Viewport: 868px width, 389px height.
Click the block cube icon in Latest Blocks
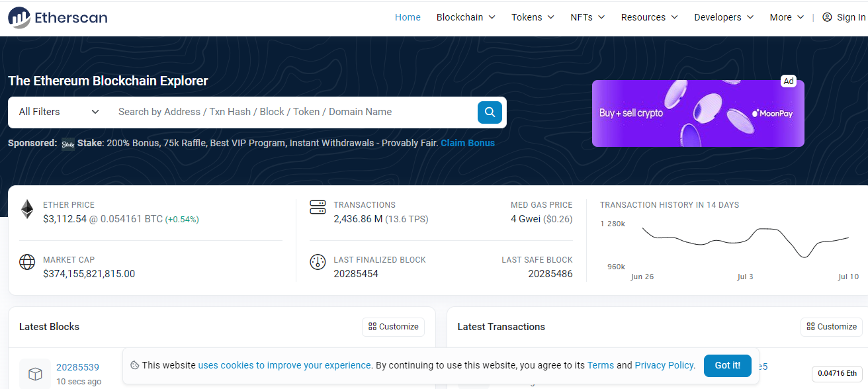click(34, 373)
